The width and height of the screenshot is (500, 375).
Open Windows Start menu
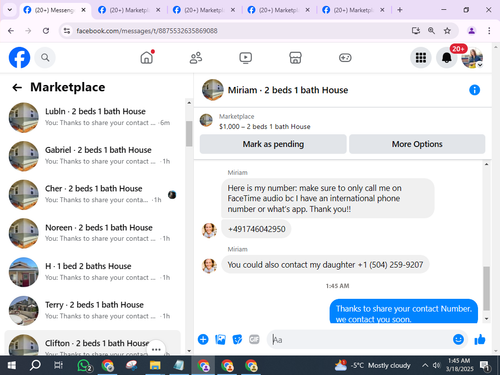click(x=11, y=365)
